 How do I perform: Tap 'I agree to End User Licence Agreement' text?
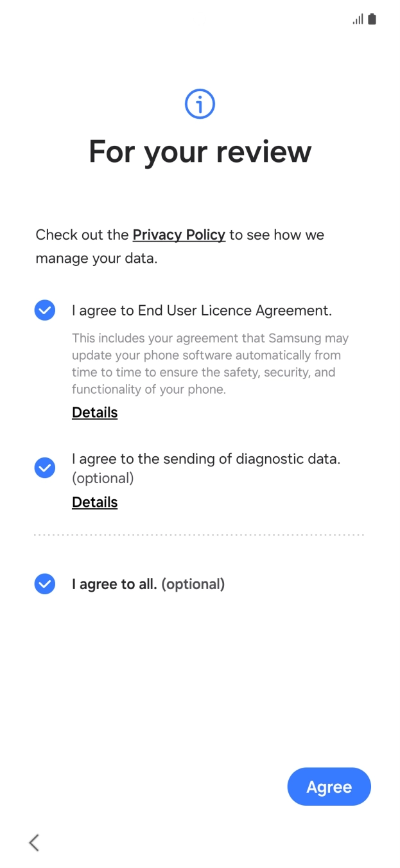click(x=202, y=311)
